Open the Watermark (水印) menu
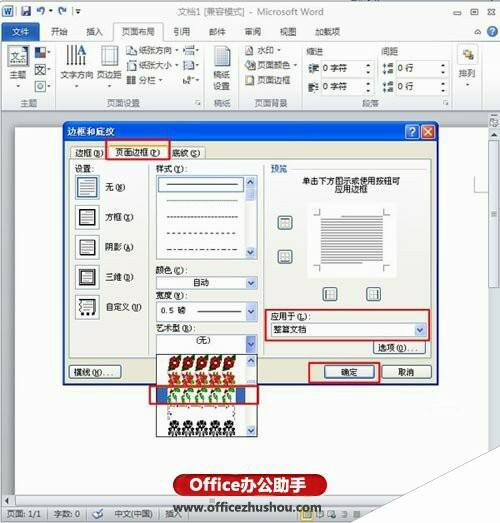 pos(263,51)
